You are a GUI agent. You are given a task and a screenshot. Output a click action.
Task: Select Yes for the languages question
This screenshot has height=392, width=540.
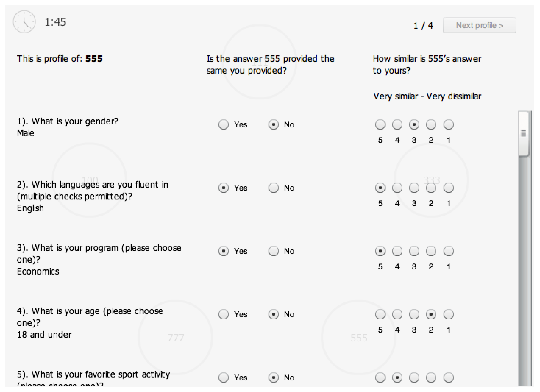pyautogui.click(x=223, y=188)
